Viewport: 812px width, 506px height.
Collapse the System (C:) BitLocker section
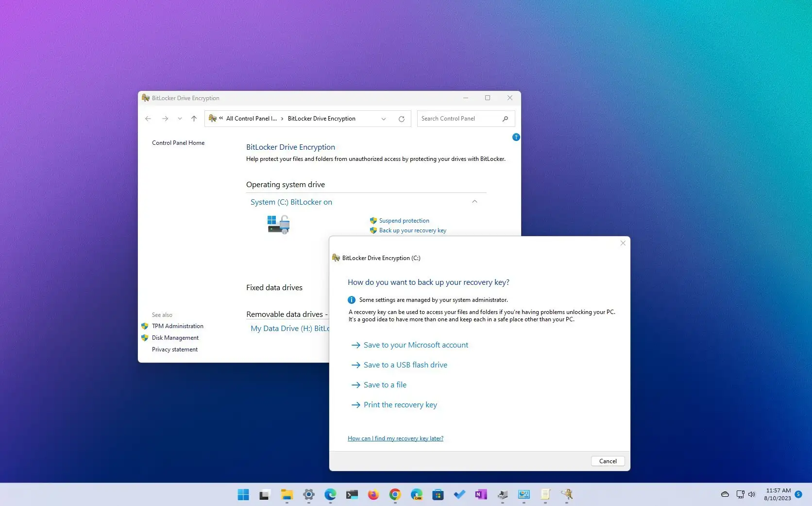(x=474, y=202)
